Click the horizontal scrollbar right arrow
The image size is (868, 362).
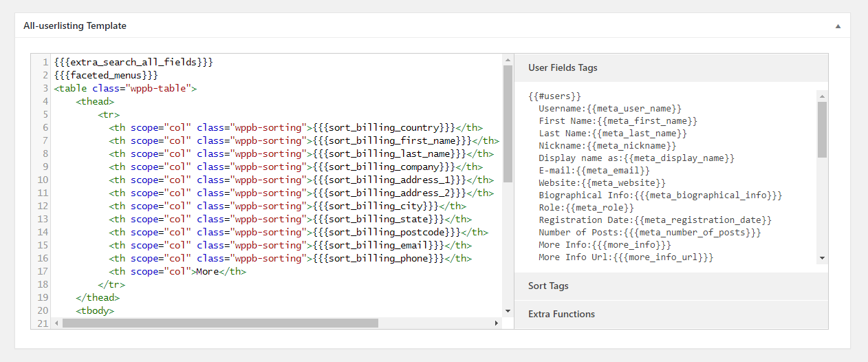click(x=497, y=323)
